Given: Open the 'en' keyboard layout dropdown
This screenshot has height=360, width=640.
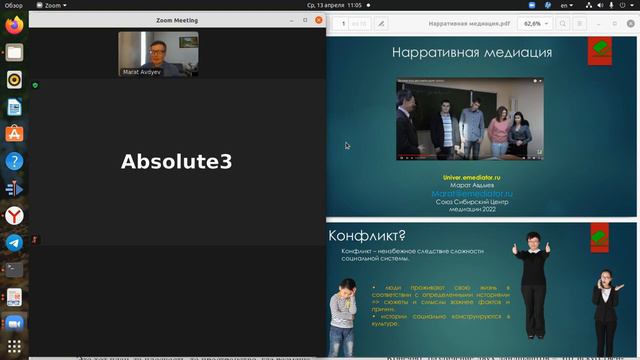Looking at the screenshot, I should tap(567, 5).
